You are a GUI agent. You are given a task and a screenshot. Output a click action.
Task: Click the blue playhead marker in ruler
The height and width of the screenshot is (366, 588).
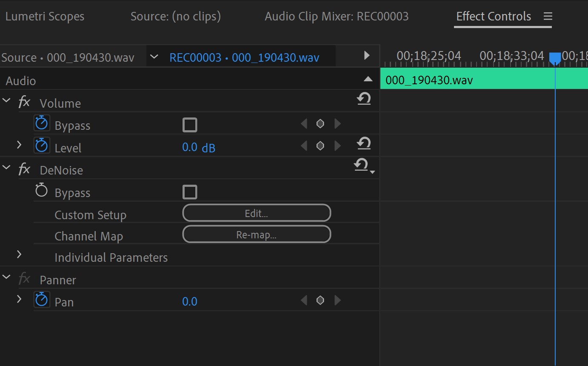(555, 58)
